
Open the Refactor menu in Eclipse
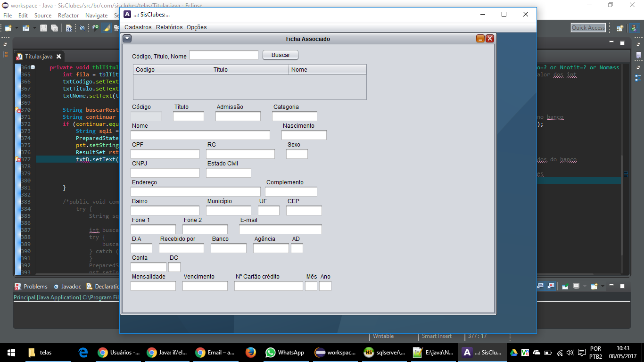(68, 16)
